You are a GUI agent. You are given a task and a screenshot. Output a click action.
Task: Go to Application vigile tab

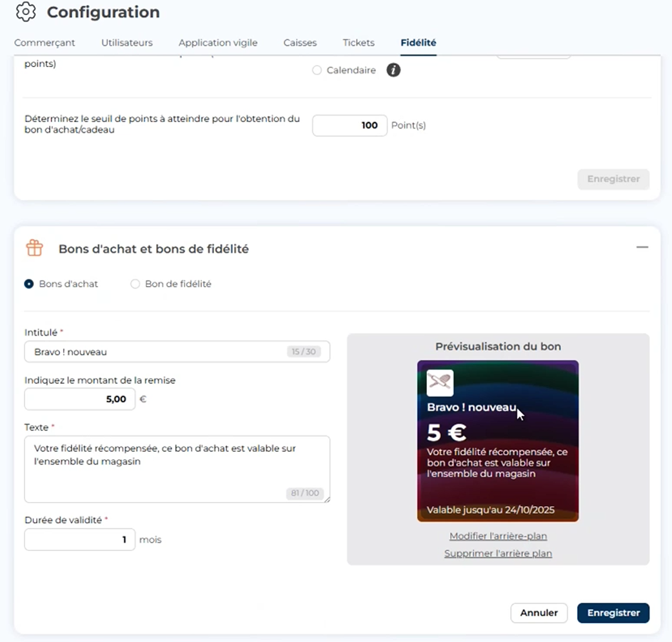tap(218, 43)
